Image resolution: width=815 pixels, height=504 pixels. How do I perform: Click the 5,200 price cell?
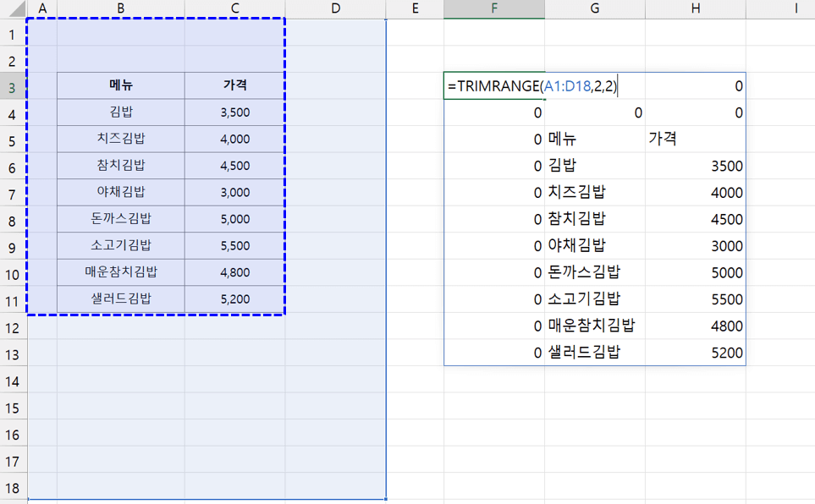pos(235,299)
